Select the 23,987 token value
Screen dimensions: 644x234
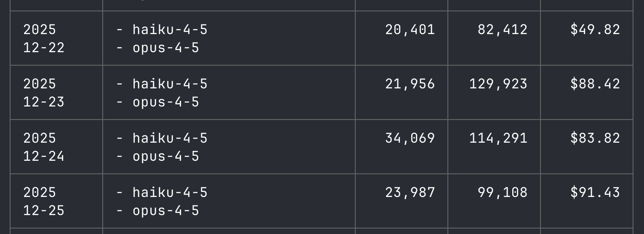tap(410, 192)
